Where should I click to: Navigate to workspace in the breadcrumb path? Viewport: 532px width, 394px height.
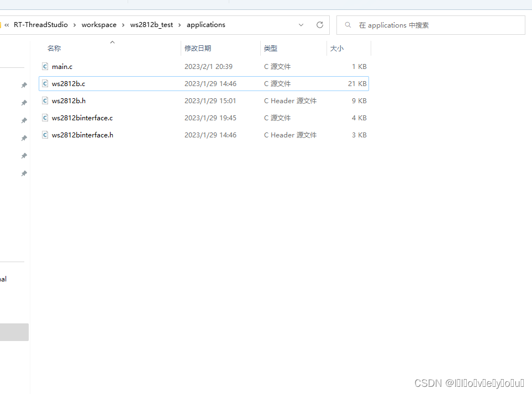99,24
